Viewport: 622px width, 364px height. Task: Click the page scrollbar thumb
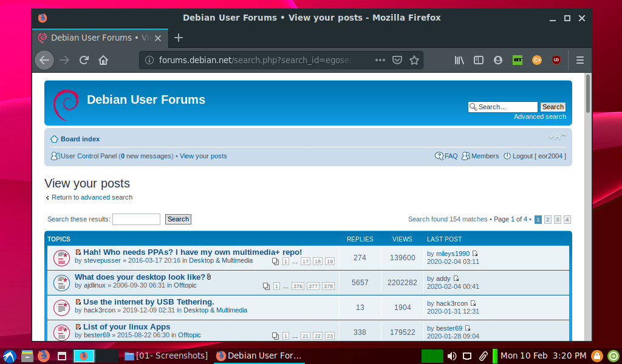click(x=588, y=93)
